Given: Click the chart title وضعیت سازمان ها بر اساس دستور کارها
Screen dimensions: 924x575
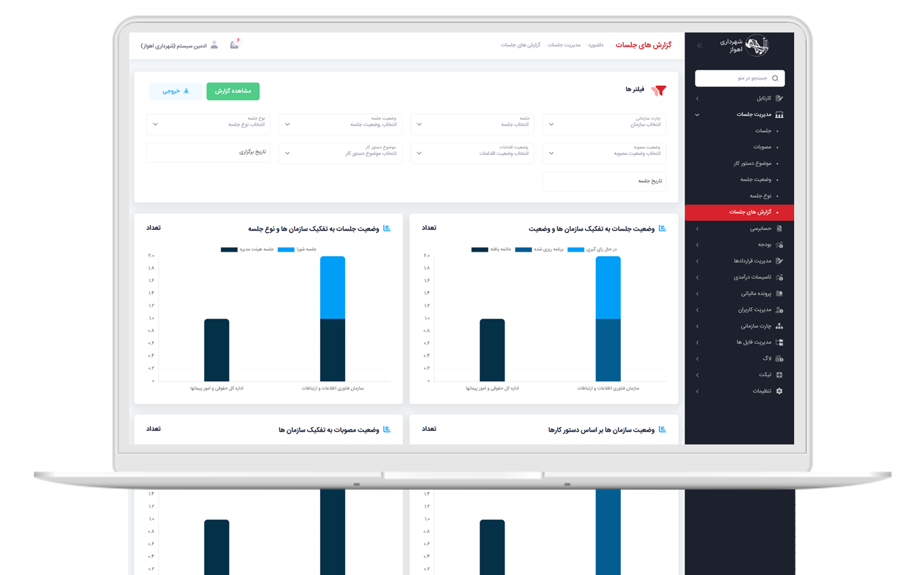Looking at the screenshot, I should pyautogui.click(x=602, y=430).
